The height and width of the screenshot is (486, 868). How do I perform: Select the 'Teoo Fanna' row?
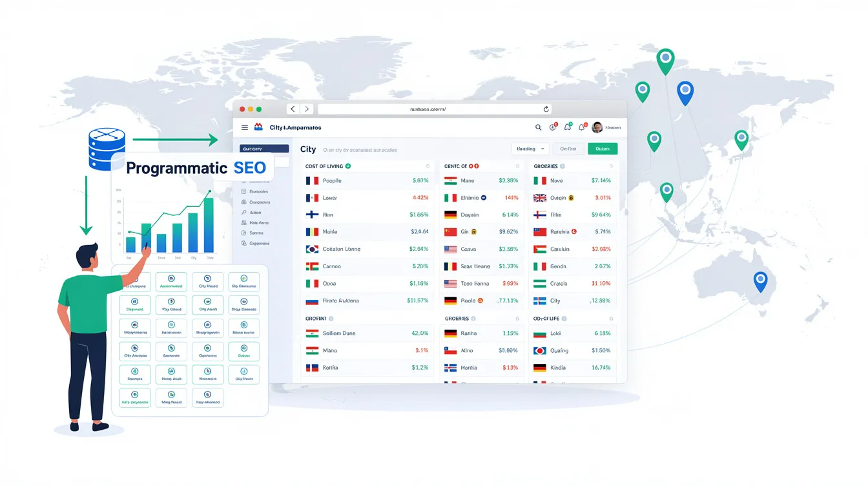482,283
